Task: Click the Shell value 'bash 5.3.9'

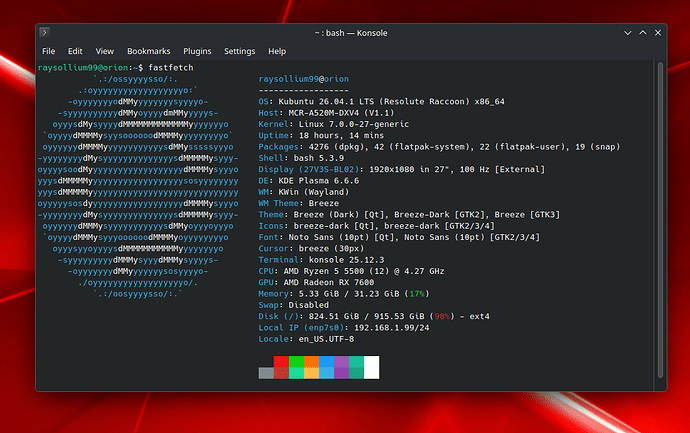Action: [319, 158]
